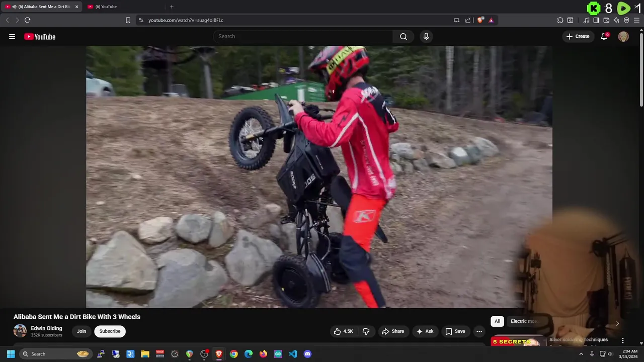Open site information icon beside URL
This screenshot has height=362, width=644.
coord(141,20)
